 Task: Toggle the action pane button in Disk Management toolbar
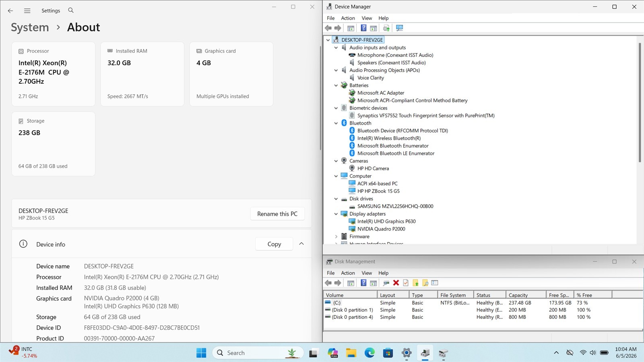pyautogui.click(x=374, y=283)
